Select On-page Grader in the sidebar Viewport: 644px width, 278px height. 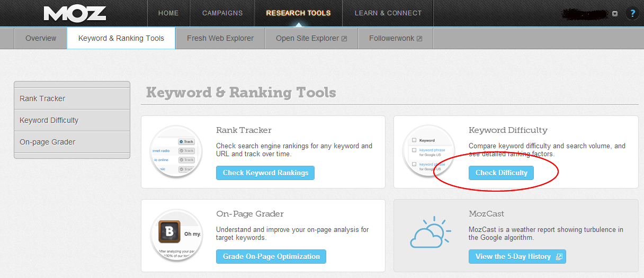(x=72, y=142)
